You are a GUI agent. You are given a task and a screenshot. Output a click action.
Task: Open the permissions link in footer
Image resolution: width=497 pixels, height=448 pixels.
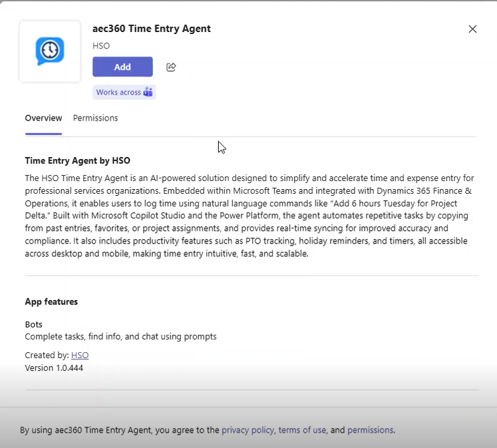[370, 430]
